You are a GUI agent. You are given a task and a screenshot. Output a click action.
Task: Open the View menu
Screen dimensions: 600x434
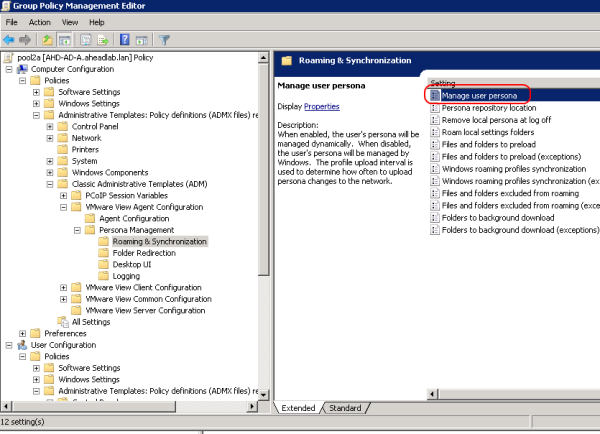tap(68, 22)
